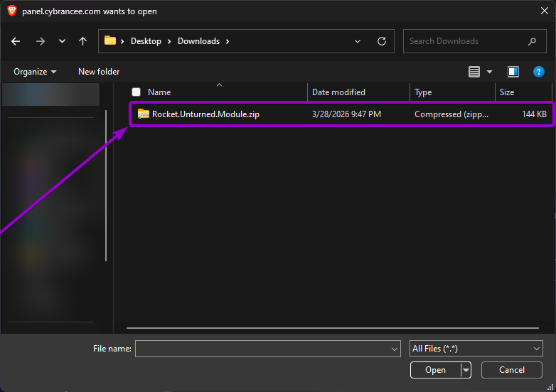Image resolution: width=556 pixels, height=392 pixels.
Task: Click the Brave icon in title bar
Action: tap(11, 11)
